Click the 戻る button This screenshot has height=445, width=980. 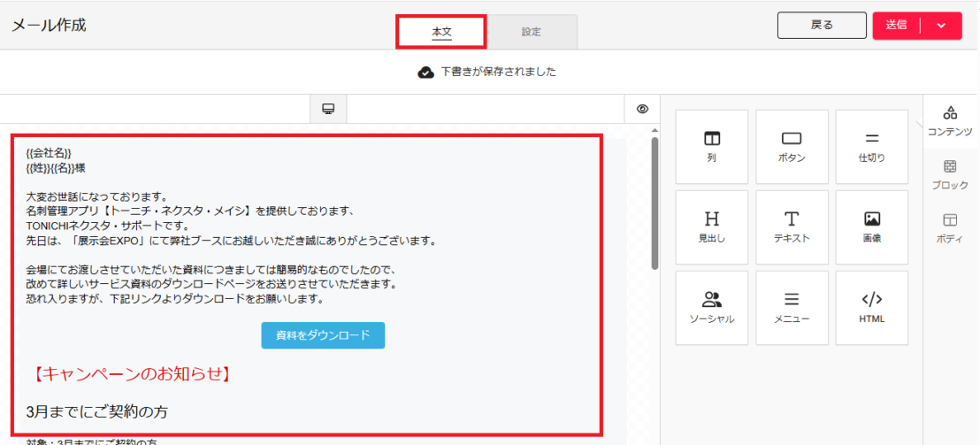(822, 26)
